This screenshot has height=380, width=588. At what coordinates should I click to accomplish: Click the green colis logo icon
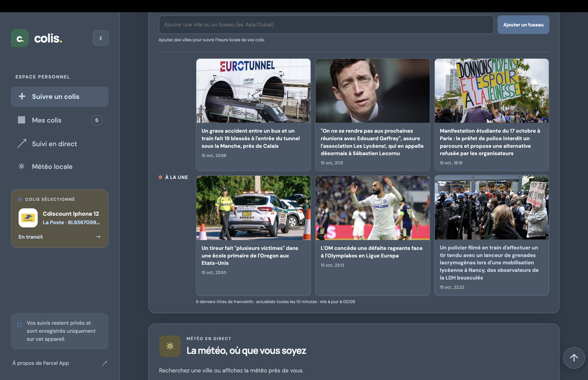20,38
